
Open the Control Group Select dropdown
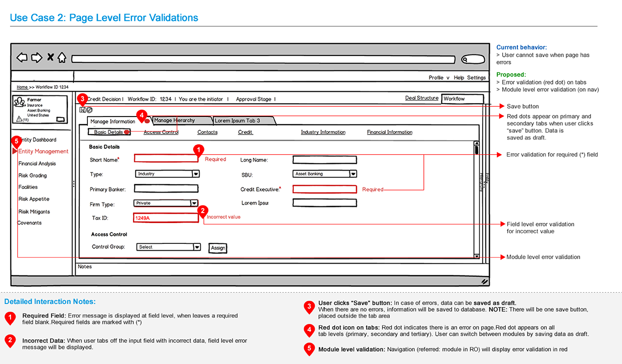pos(168,247)
